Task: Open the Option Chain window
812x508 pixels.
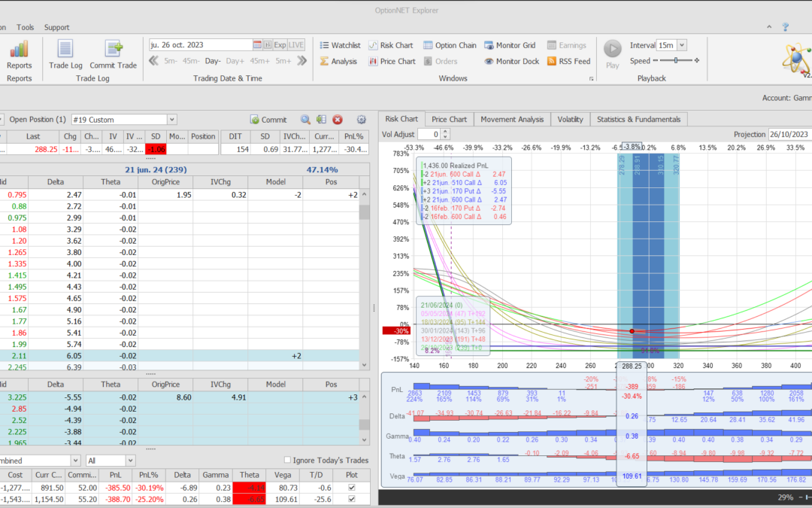Action: pos(450,45)
